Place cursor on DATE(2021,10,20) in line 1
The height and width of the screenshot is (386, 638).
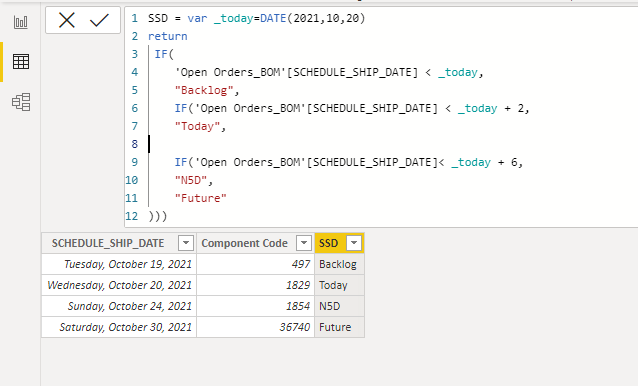pos(313,19)
